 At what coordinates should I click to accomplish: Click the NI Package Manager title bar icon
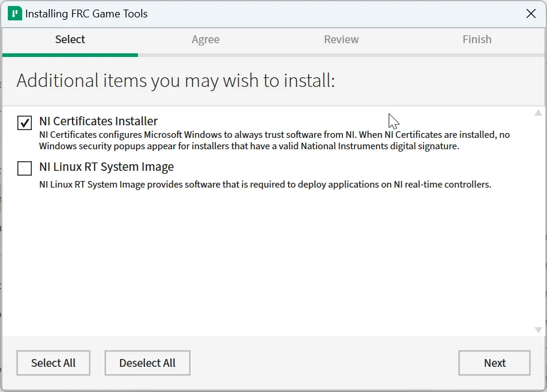(x=15, y=14)
